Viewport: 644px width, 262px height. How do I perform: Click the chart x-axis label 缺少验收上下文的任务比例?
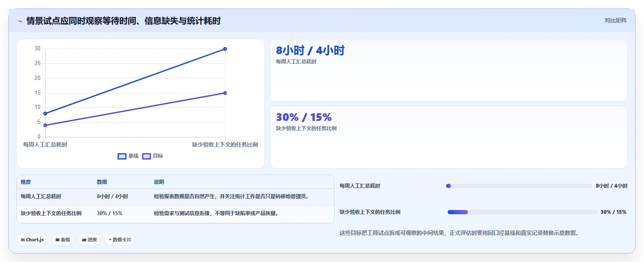click(225, 145)
